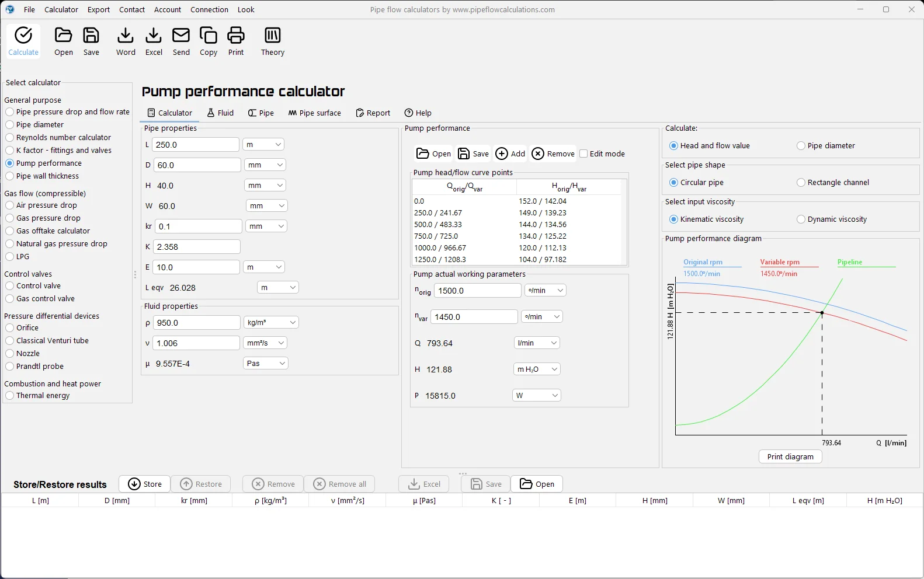924x579 pixels.
Task: Select the Orifice calculator option
Action: pos(22,327)
